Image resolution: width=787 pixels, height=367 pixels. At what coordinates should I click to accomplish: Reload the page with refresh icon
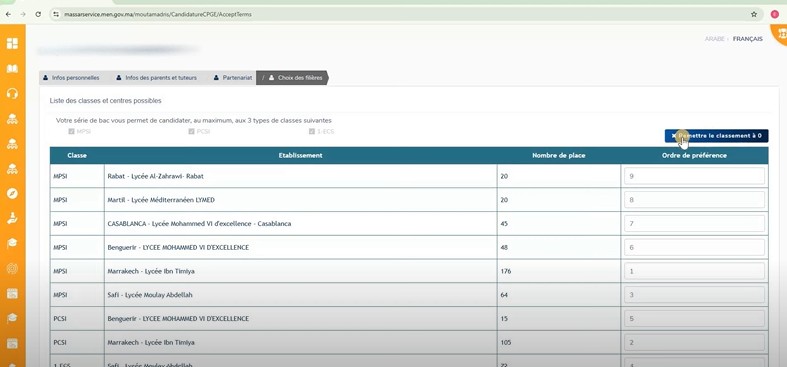[x=38, y=15]
